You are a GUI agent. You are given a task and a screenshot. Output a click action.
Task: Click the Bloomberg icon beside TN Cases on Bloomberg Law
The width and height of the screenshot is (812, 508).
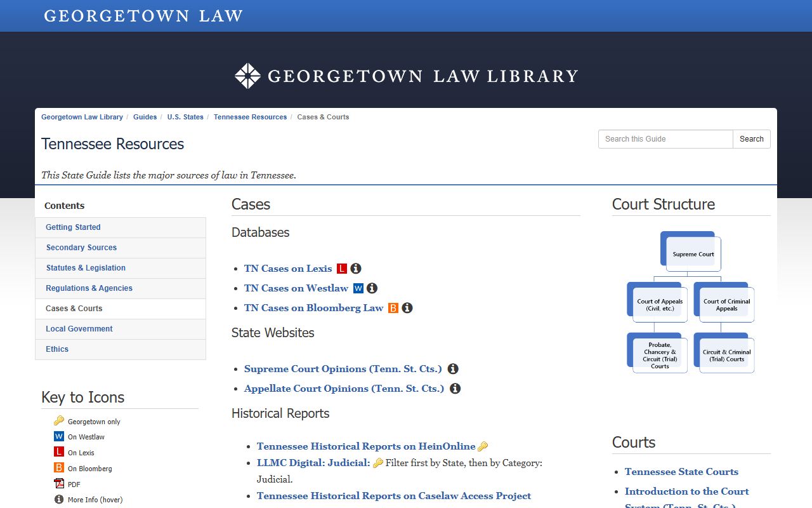pos(393,308)
